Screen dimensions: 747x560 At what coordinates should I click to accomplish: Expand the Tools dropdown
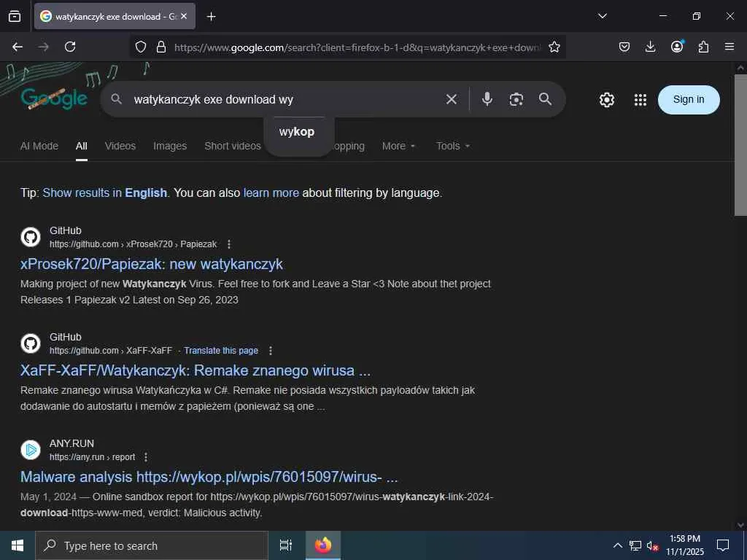pos(453,146)
